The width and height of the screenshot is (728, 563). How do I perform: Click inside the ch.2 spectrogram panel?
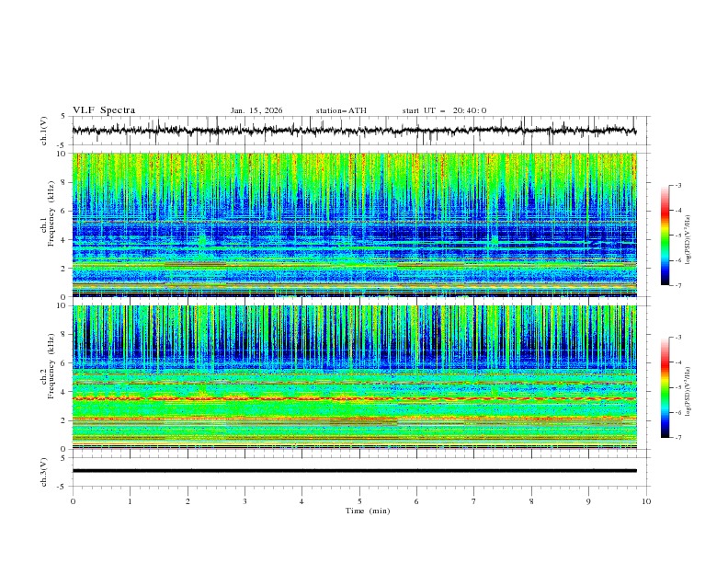354,377
